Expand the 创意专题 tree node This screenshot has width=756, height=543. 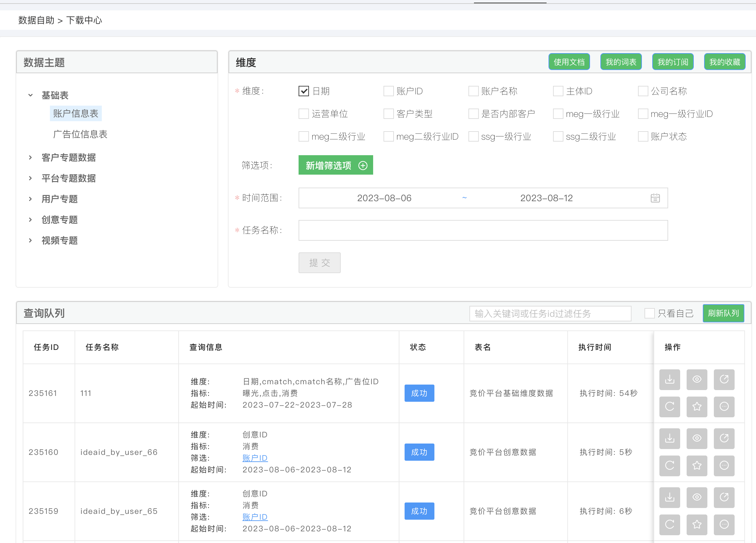pos(30,220)
